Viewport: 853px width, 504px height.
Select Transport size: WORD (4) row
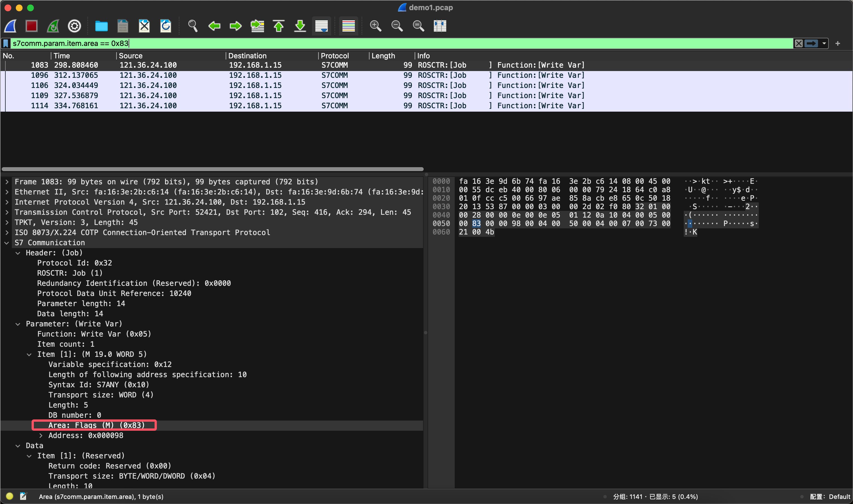pos(212,395)
